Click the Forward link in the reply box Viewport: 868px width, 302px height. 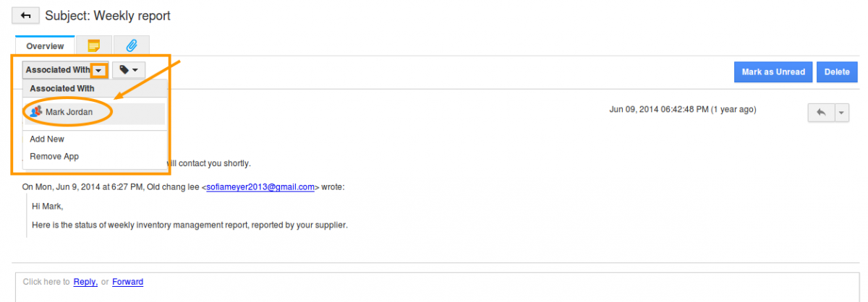(127, 282)
